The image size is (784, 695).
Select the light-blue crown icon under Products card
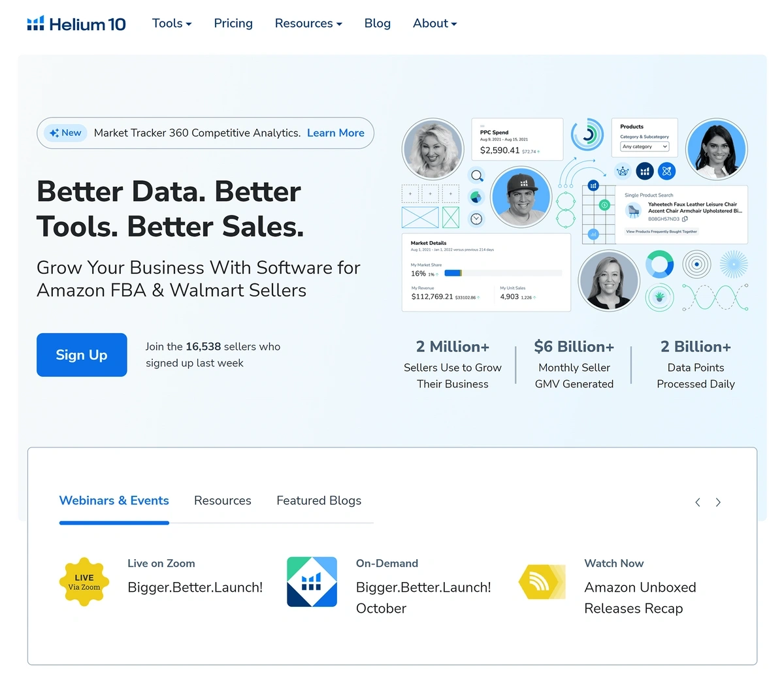pyautogui.click(x=623, y=171)
